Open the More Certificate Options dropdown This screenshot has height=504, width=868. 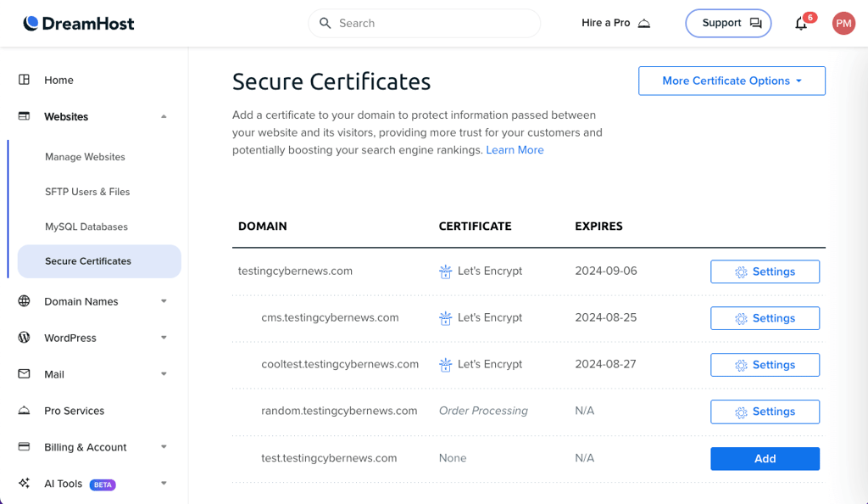732,81
